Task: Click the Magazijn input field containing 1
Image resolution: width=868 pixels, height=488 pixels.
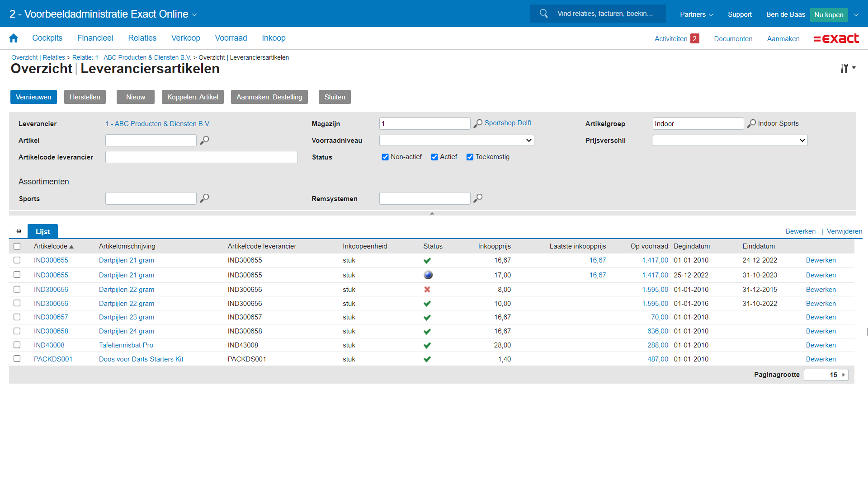Action: 425,124
